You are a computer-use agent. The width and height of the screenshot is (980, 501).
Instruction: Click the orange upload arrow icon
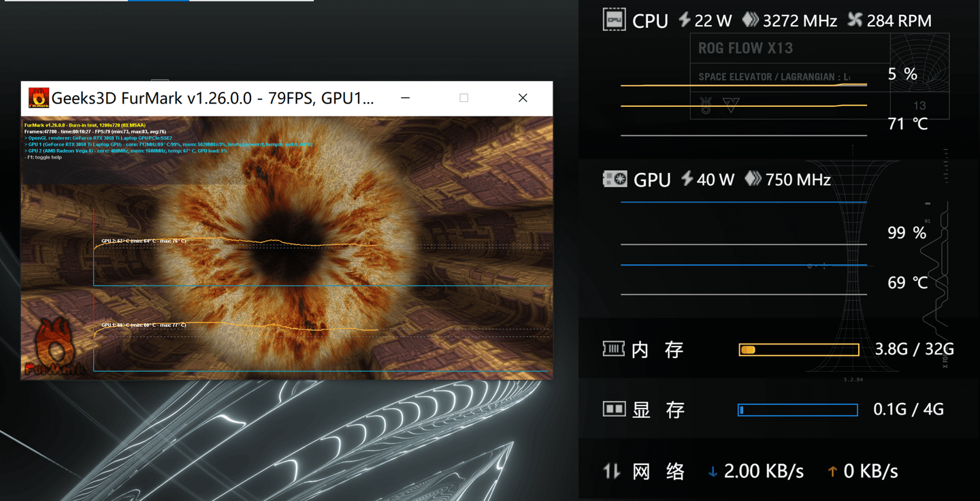(x=832, y=471)
